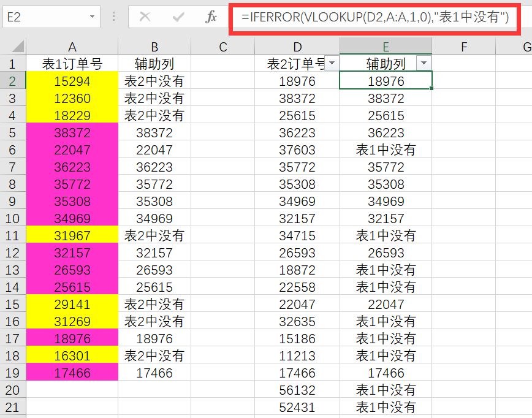Viewport: 532px width, 418px height.
Task: Select yellow cell 29141 in column A
Action: [x=72, y=304]
